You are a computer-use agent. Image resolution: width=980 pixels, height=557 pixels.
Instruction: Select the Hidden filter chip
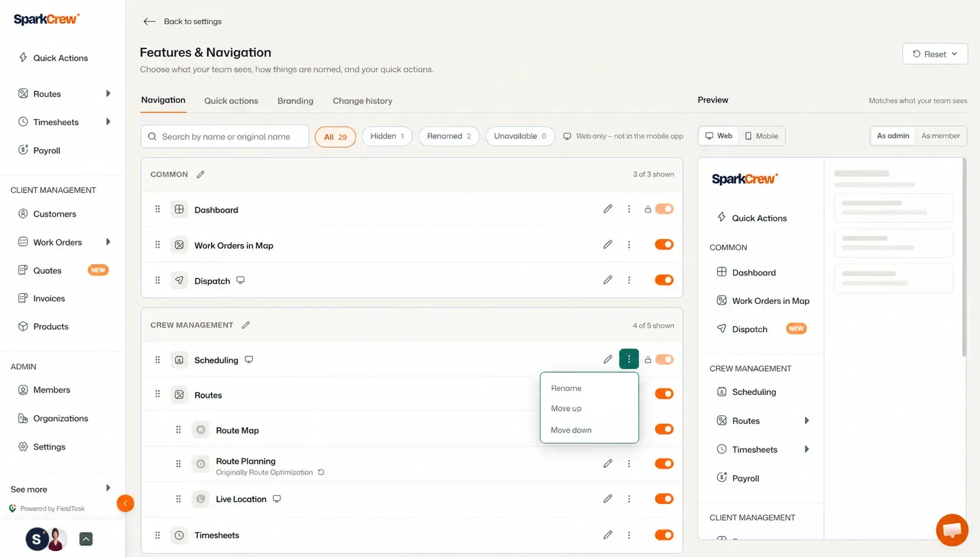[x=387, y=136]
